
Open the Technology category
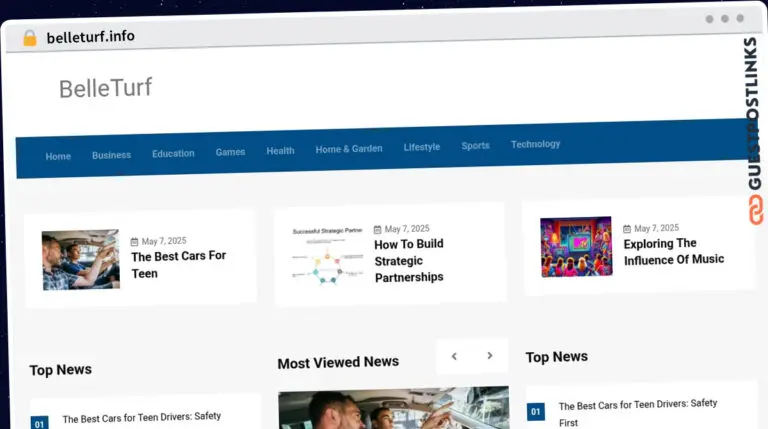click(535, 144)
